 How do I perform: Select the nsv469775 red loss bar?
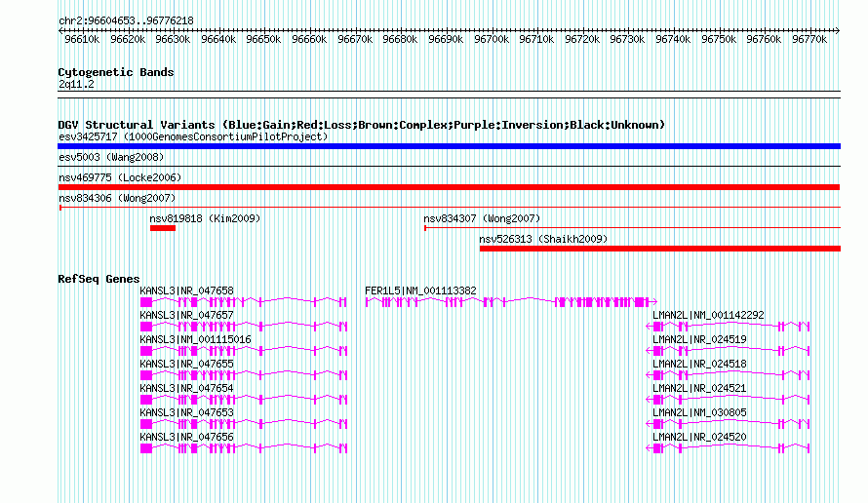point(449,187)
